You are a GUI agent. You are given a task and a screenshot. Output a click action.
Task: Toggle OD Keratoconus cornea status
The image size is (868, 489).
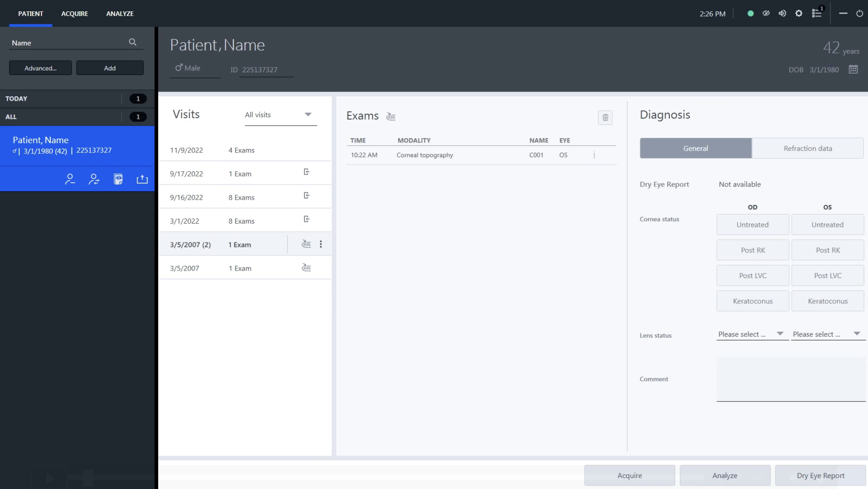pyautogui.click(x=753, y=301)
